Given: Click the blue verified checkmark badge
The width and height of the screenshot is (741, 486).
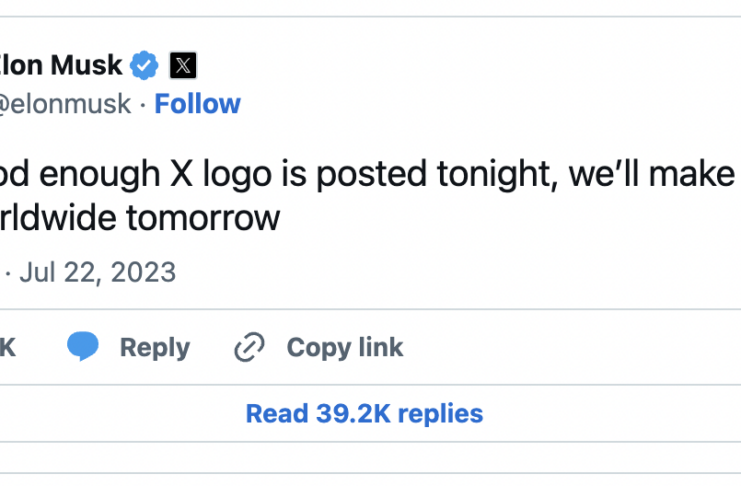Looking at the screenshot, I should point(146,66).
